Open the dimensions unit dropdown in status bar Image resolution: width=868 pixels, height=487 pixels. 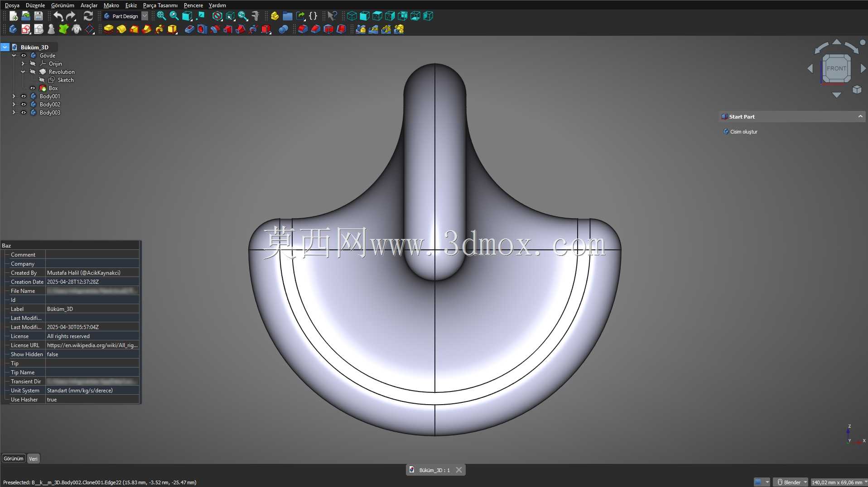pyautogui.click(x=839, y=482)
